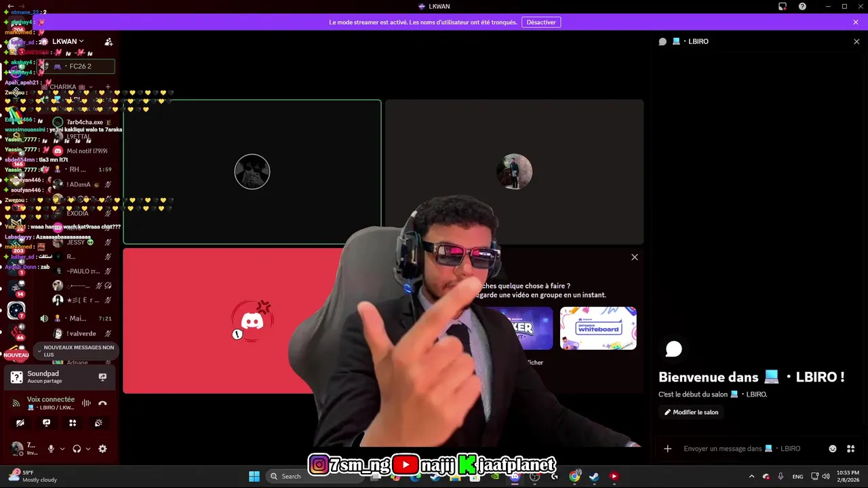Click the help question mark in title bar

(802, 6)
